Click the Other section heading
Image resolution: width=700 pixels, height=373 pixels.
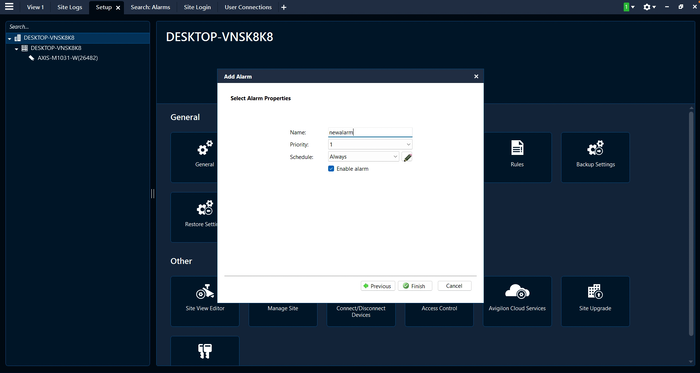181,261
